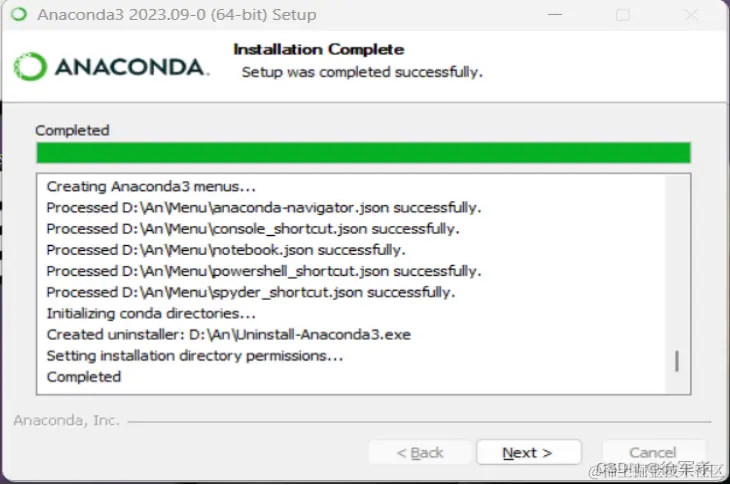The width and height of the screenshot is (730, 485).
Task: Select the spyder_shortcut.json log line
Action: click(x=250, y=292)
